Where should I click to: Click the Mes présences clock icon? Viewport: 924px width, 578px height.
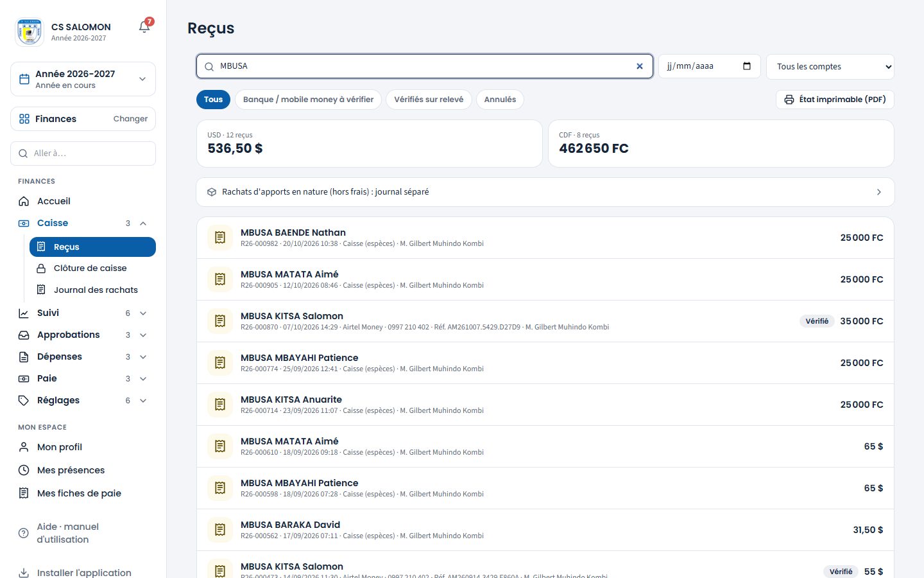24,470
